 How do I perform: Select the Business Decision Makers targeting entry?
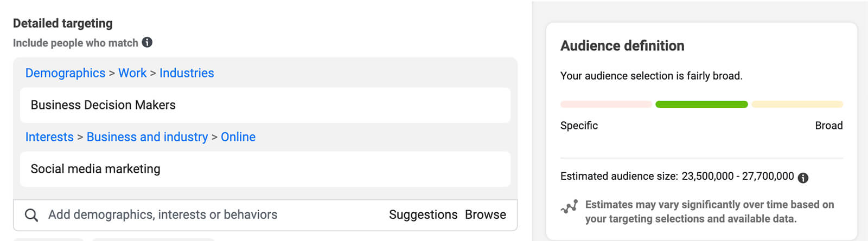265,105
